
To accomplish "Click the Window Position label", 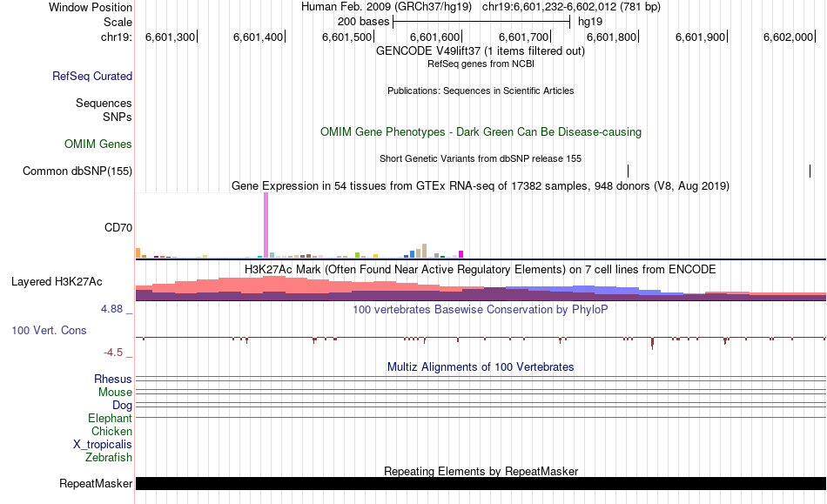I will click(91, 7).
